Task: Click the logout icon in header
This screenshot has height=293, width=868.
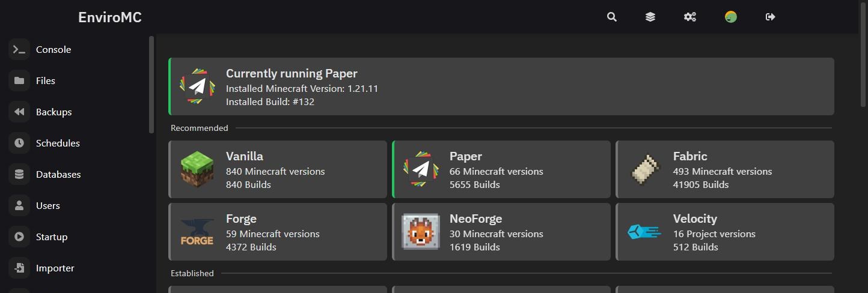Action: click(771, 17)
